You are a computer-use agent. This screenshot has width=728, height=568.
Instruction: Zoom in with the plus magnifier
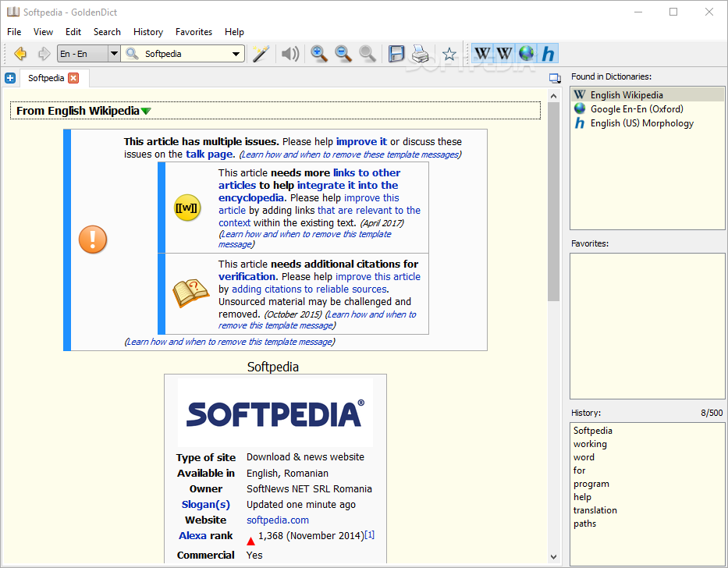tap(319, 54)
